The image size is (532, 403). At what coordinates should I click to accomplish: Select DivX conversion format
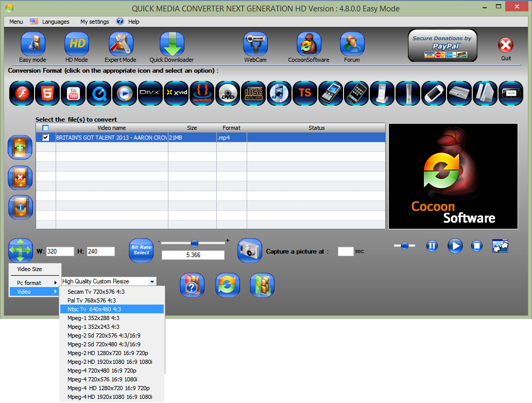(x=151, y=93)
